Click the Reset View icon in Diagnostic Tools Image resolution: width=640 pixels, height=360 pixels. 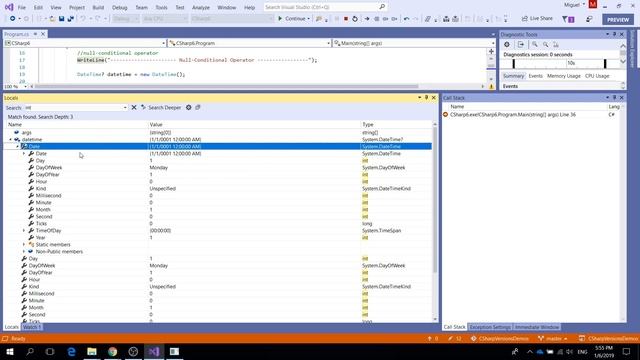pyautogui.click(x=556, y=44)
